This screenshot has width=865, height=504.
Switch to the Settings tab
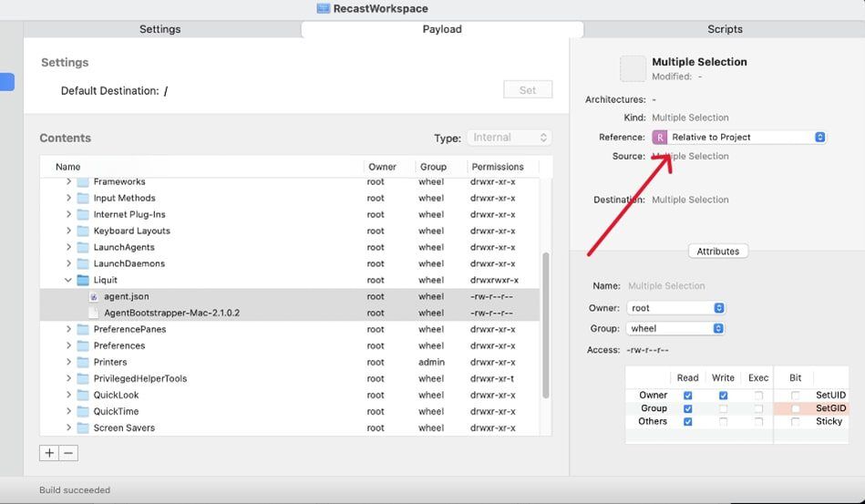click(160, 29)
